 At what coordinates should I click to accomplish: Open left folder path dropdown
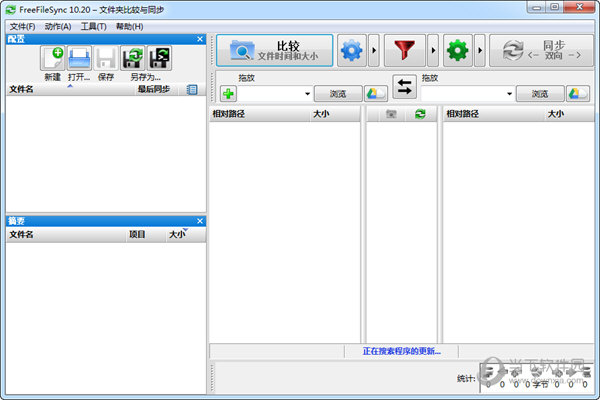pyautogui.click(x=307, y=94)
